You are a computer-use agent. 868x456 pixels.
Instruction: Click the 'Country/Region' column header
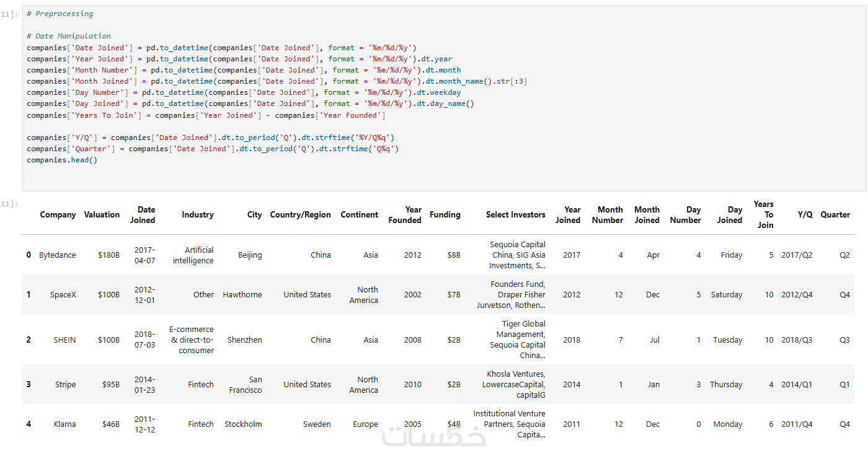tap(300, 215)
